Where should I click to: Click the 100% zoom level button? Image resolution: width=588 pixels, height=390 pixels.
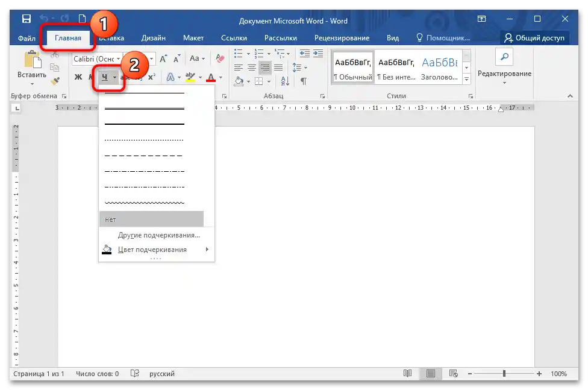[558, 374]
